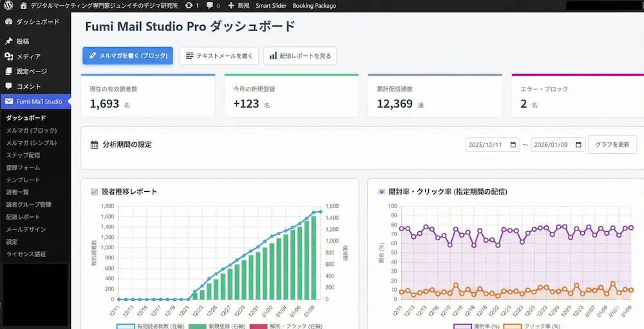Image resolution: width=644 pixels, height=329 pixels.
Task: Open the ステップ配信 submenu item
Action: 23,155
